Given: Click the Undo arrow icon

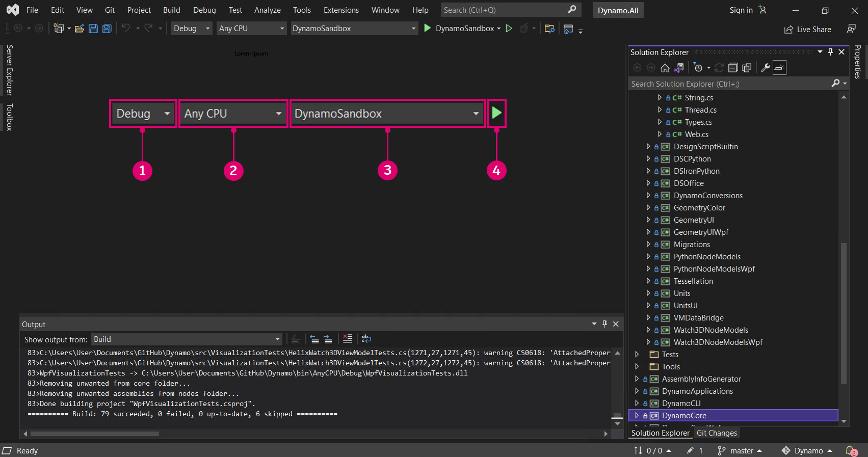Looking at the screenshot, I should 126,29.
